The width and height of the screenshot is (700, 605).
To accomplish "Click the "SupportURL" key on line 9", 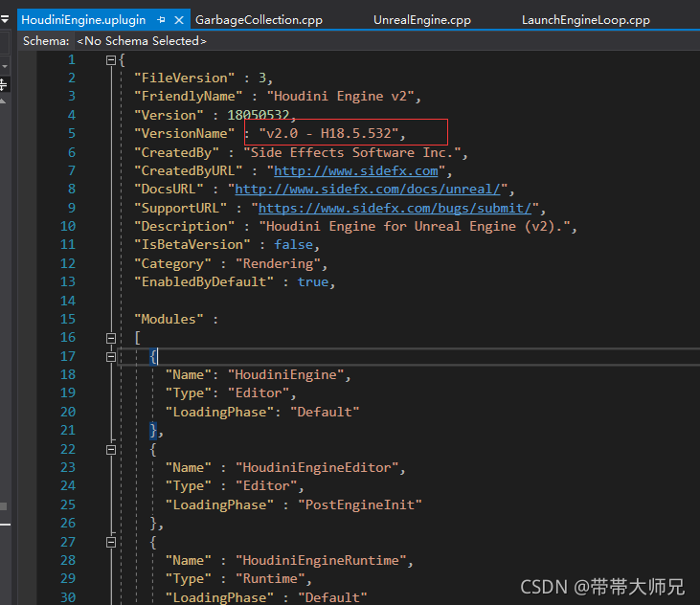I will (180, 208).
